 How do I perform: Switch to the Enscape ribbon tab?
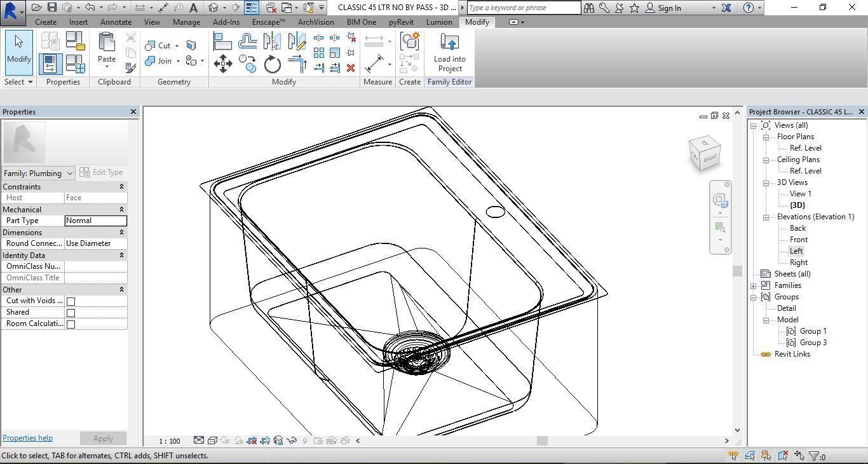point(268,22)
